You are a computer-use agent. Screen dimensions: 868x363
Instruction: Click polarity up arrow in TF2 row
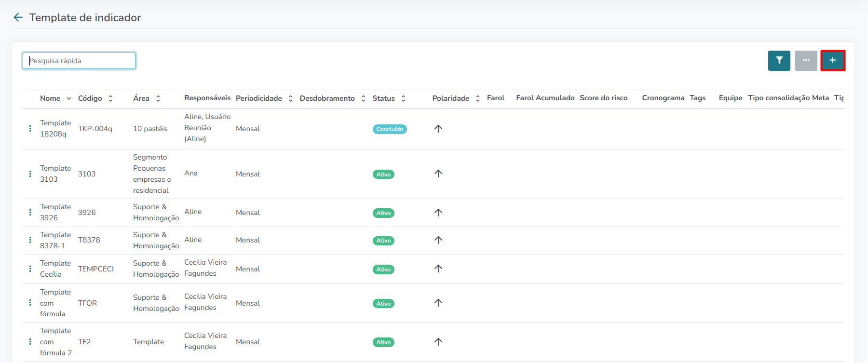438,342
